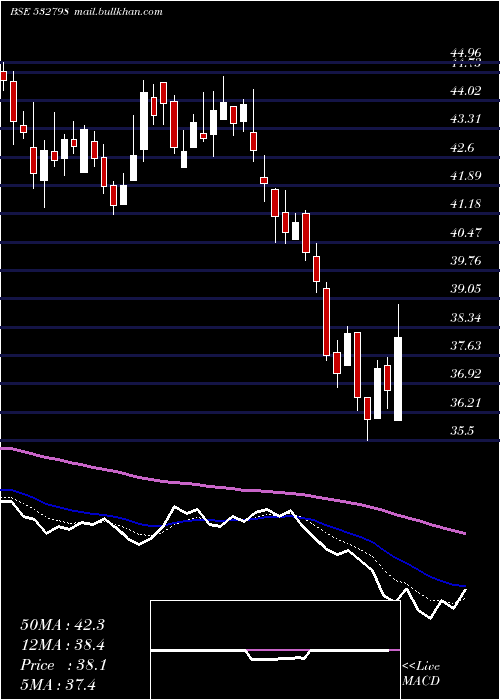This screenshot has height=700, width=500.
Task: Select the 43.31 price level label
Action: coord(466,119)
